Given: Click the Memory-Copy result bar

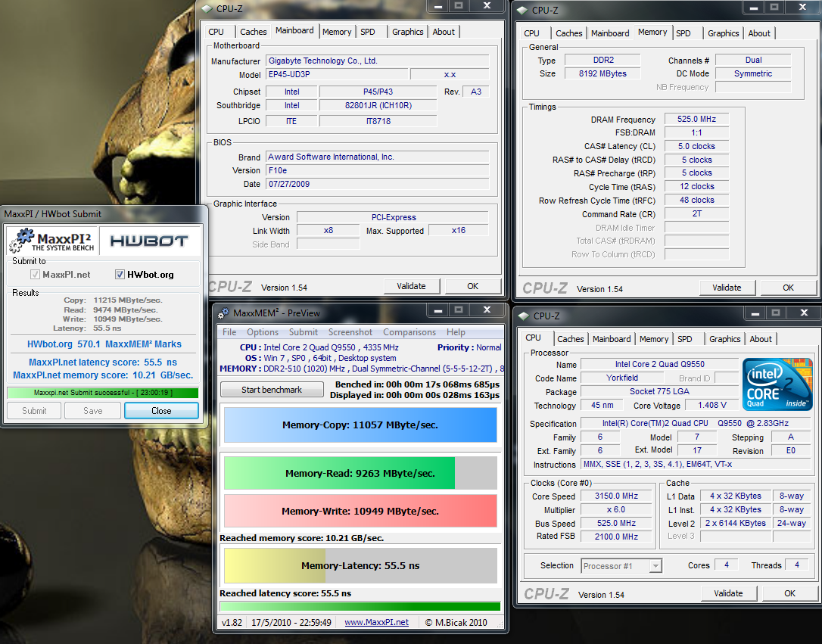Looking at the screenshot, I should 360,425.
